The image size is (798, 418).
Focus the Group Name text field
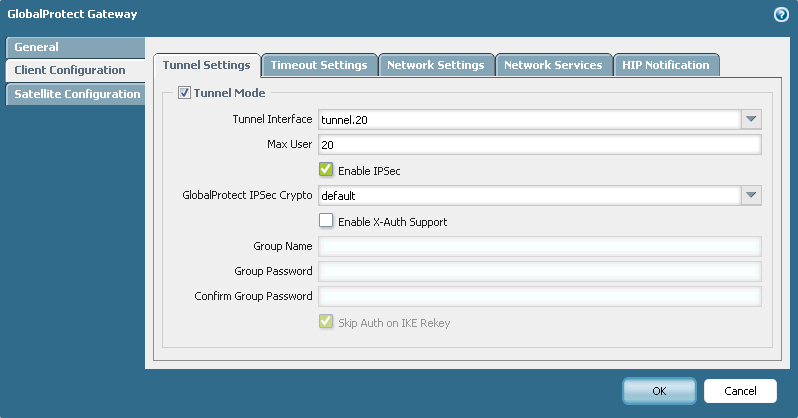[539, 246]
